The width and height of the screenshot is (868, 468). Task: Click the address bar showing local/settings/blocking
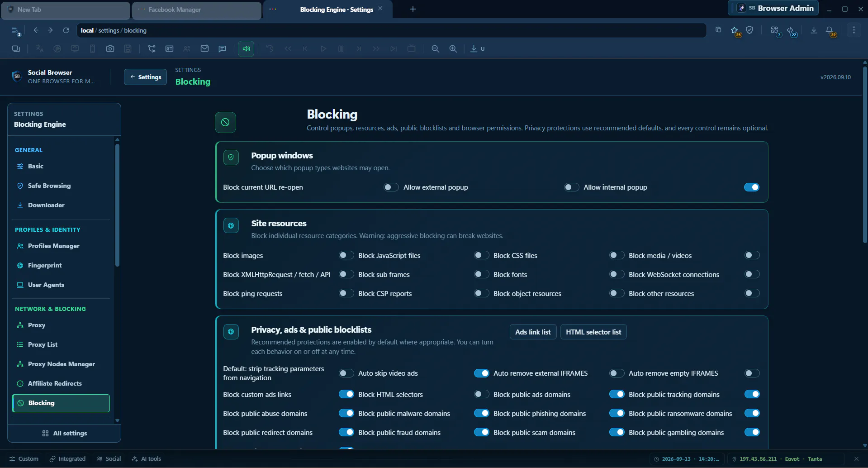[x=391, y=30]
